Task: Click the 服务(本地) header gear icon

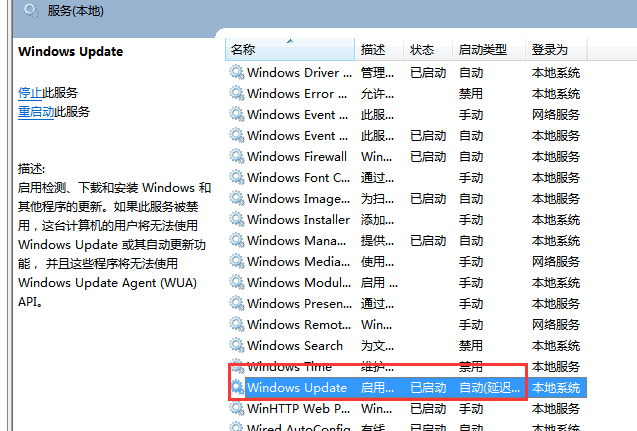Action: [31, 10]
